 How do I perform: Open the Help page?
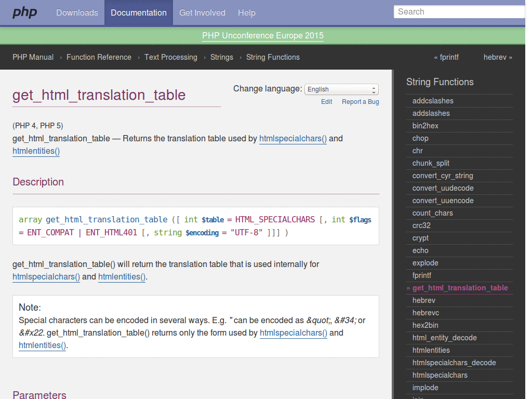246,12
